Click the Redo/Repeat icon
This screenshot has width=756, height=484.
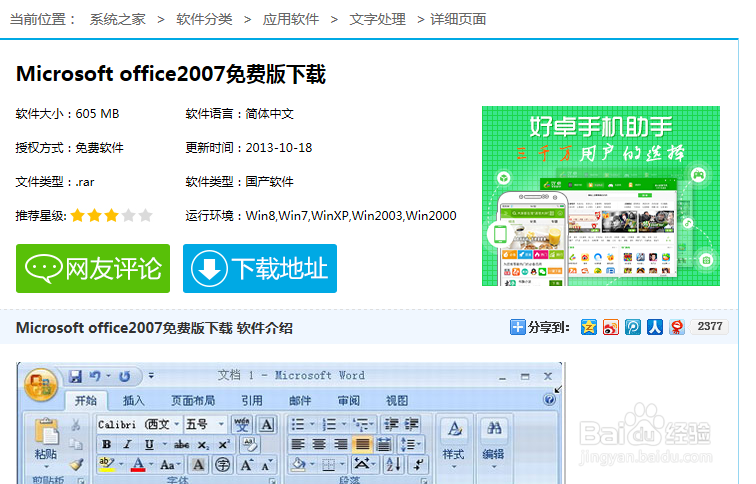pos(124,376)
